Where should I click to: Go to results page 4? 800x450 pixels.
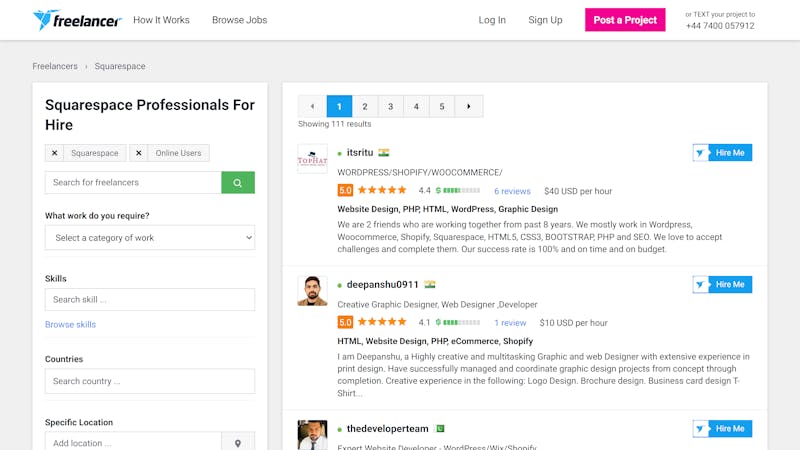(x=416, y=106)
